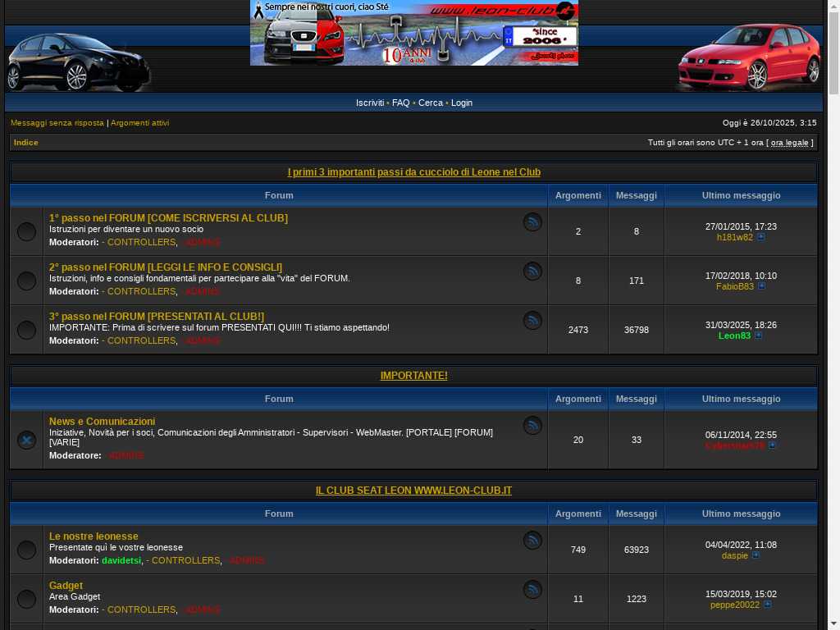View 'Argomenti attivi' topics

pos(140,123)
